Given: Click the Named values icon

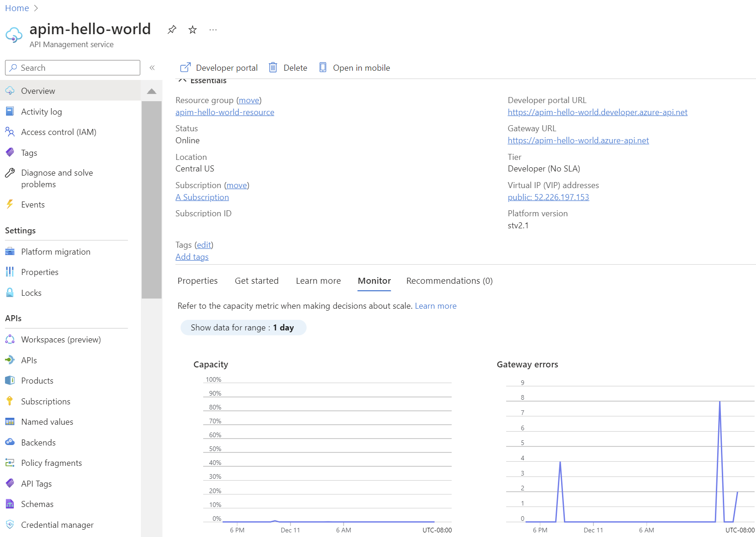Looking at the screenshot, I should pos(10,421).
